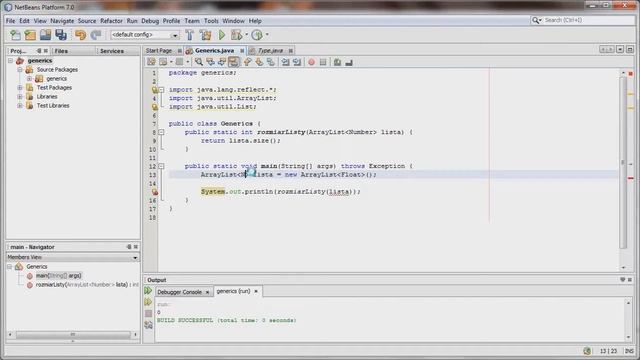This screenshot has height=360, width=640.
Task: Switch to the Services panel tab
Action: click(112, 51)
